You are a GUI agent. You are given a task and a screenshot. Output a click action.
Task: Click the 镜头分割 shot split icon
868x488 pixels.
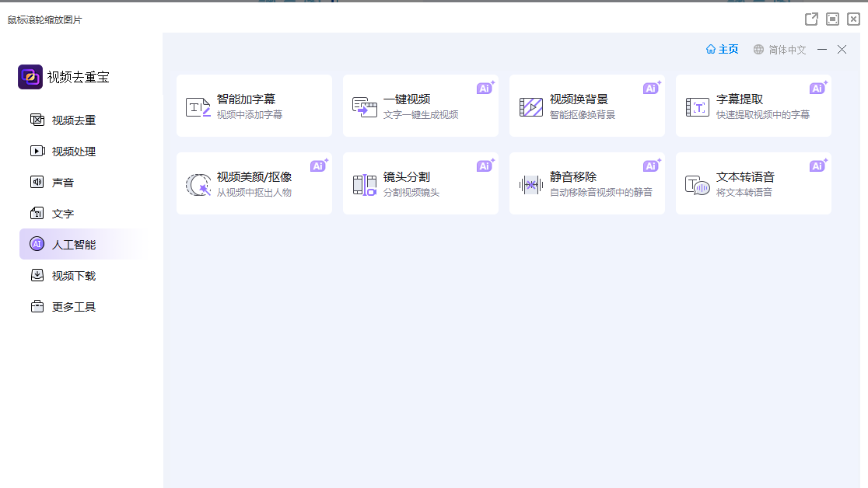(x=364, y=185)
